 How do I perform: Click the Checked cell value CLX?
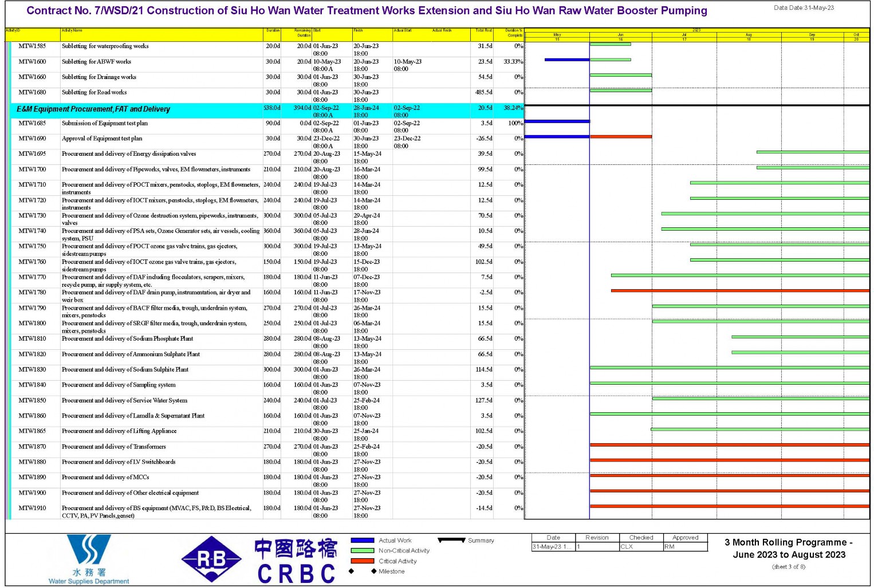point(627,547)
